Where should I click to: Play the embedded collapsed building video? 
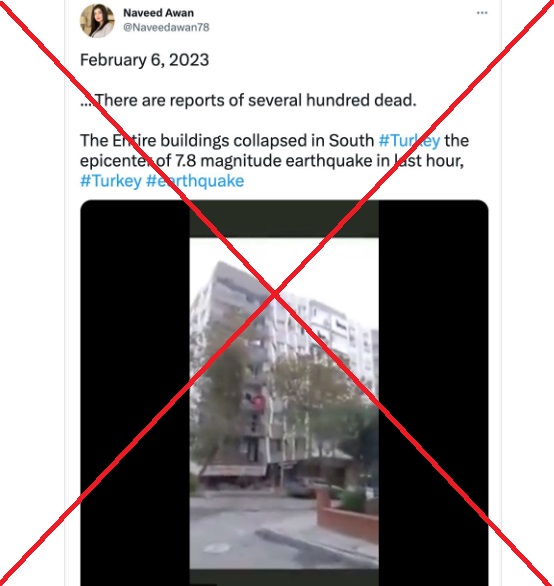coord(284,392)
